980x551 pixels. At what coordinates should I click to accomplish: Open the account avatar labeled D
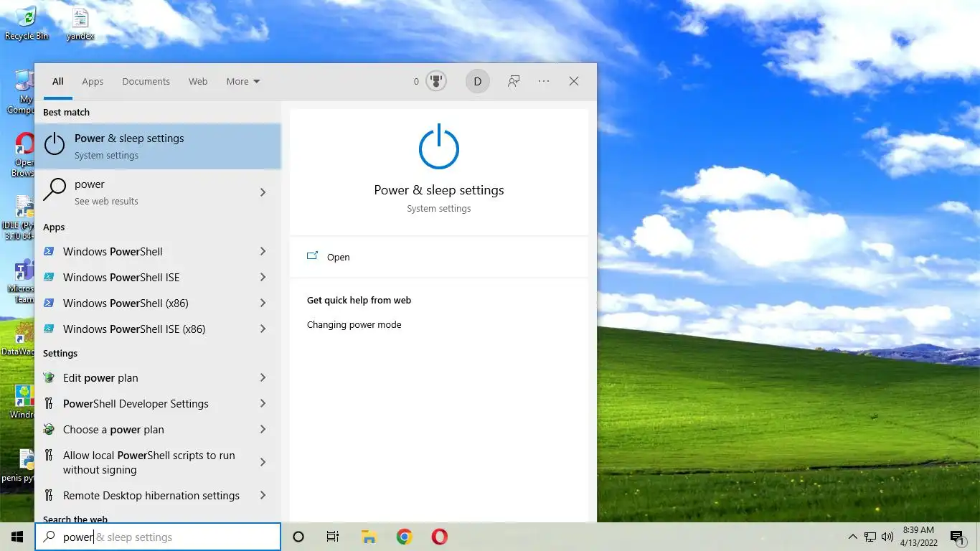[x=477, y=81]
